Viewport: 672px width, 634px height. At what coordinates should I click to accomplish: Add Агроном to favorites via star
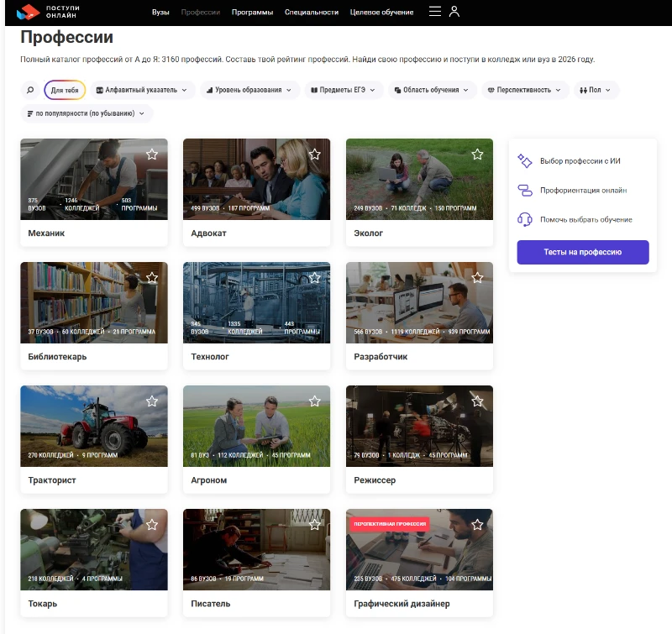[314, 401]
